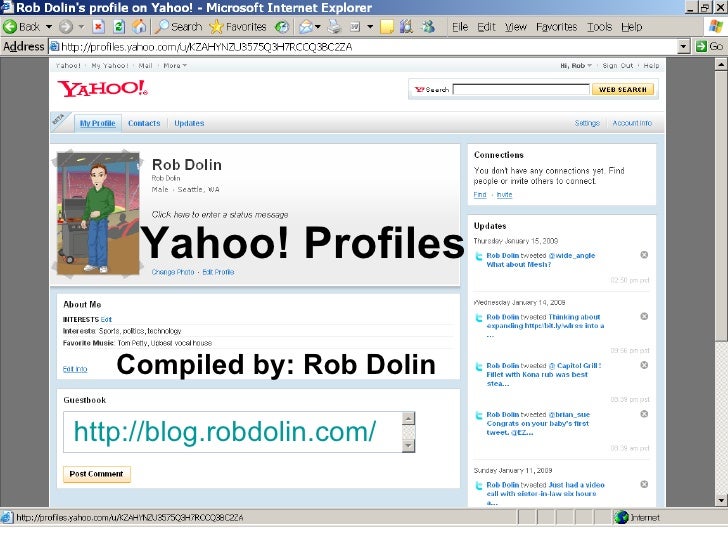This screenshot has height=546, width=728.
Task: Click the Mail envelope toolbar icon
Action: pyautogui.click(x=306, y=27)
